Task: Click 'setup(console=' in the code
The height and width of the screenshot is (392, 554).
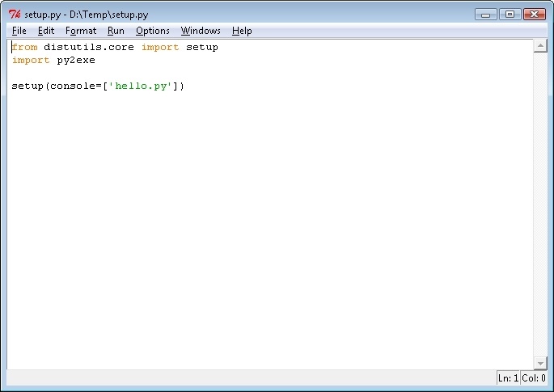Action: tap(57, 86)
